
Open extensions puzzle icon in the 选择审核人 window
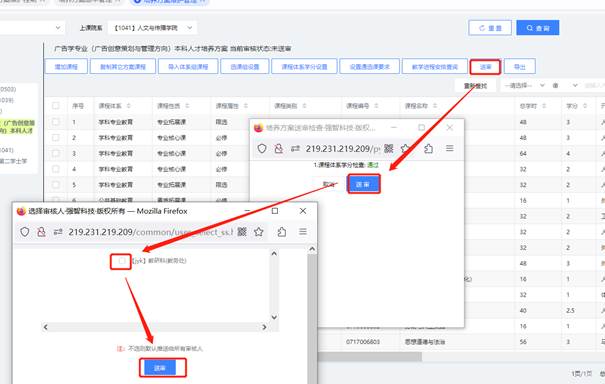[282, 232]
